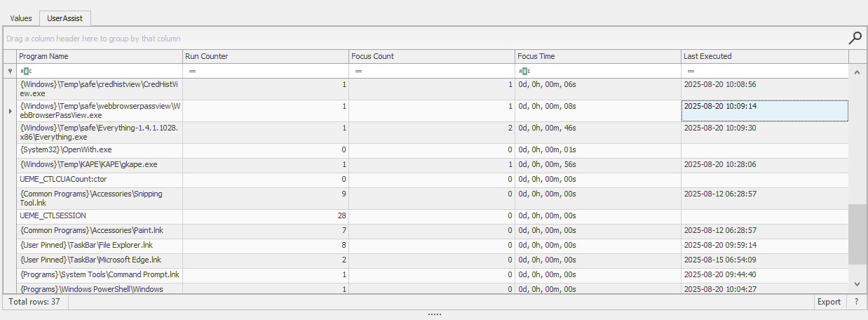
Task: Click the scrollbar down arrow
Action: coord(857,283)
